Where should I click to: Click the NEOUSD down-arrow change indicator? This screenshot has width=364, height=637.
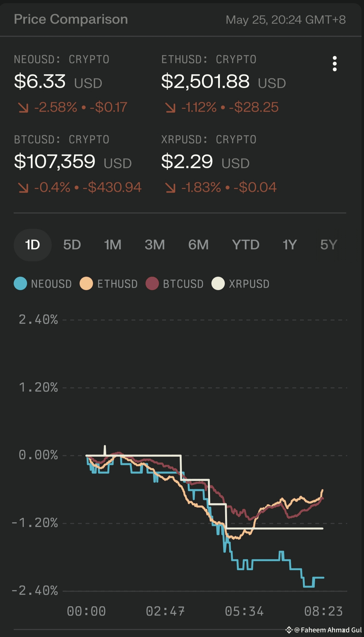click(23, 107)
